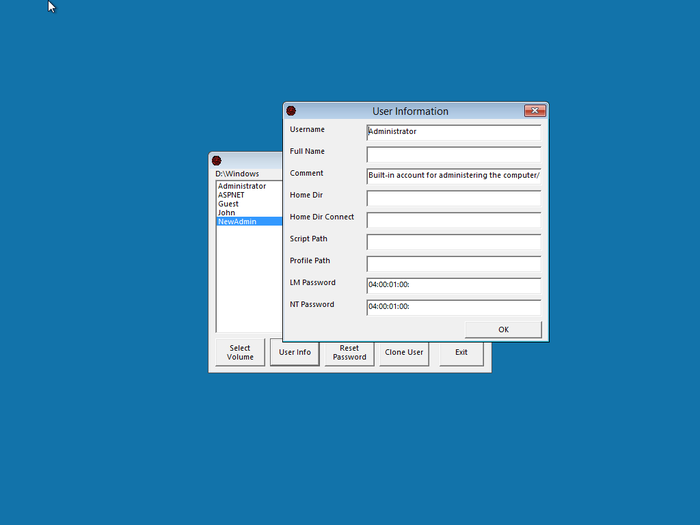This screenshot has width=700, height=525.
Task: Click into the Username field
Action: (454, 132)
